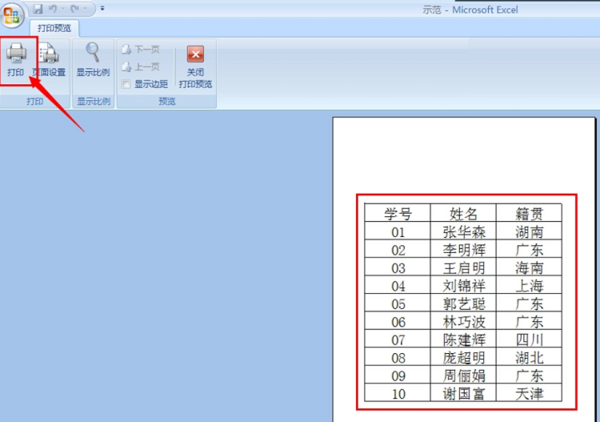The image size is (600, 422).
Task: Click the name 郭艺聪
Action: click(x=463, y=303)
